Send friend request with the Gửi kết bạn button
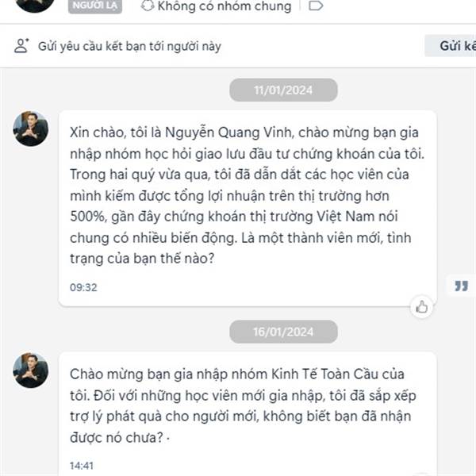 point(451,46)
